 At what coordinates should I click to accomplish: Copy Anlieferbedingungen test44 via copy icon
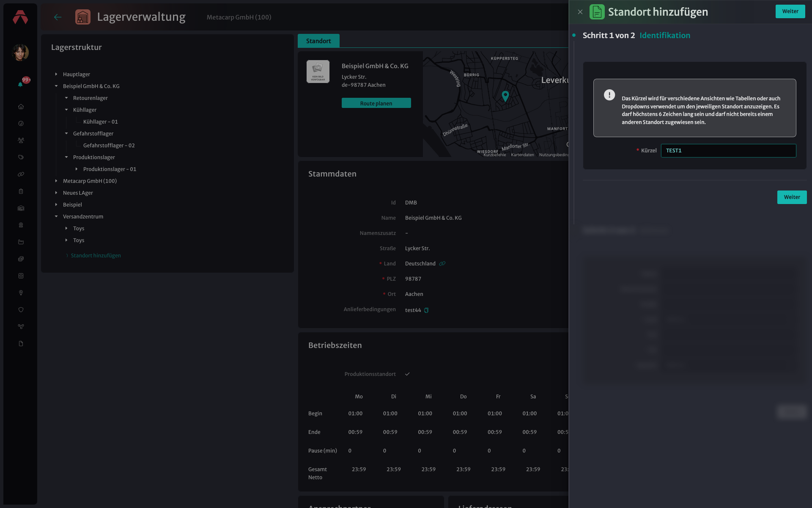click(426, 310)
